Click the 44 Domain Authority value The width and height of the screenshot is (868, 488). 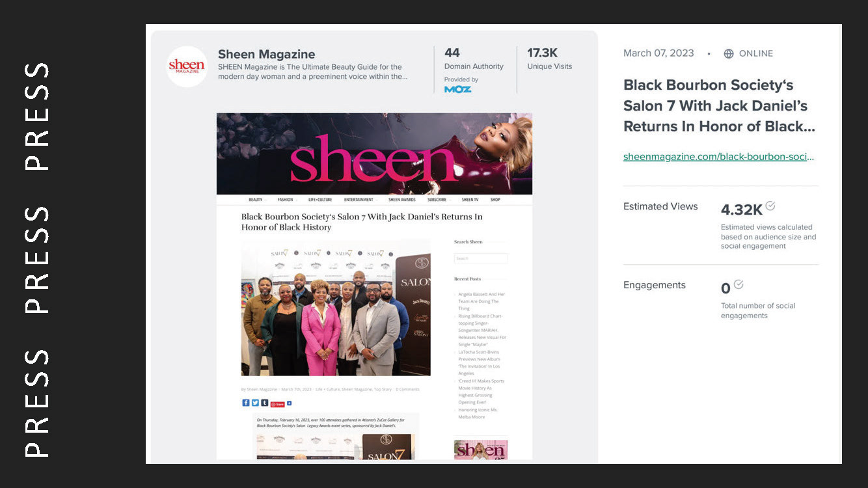(452, 53)
